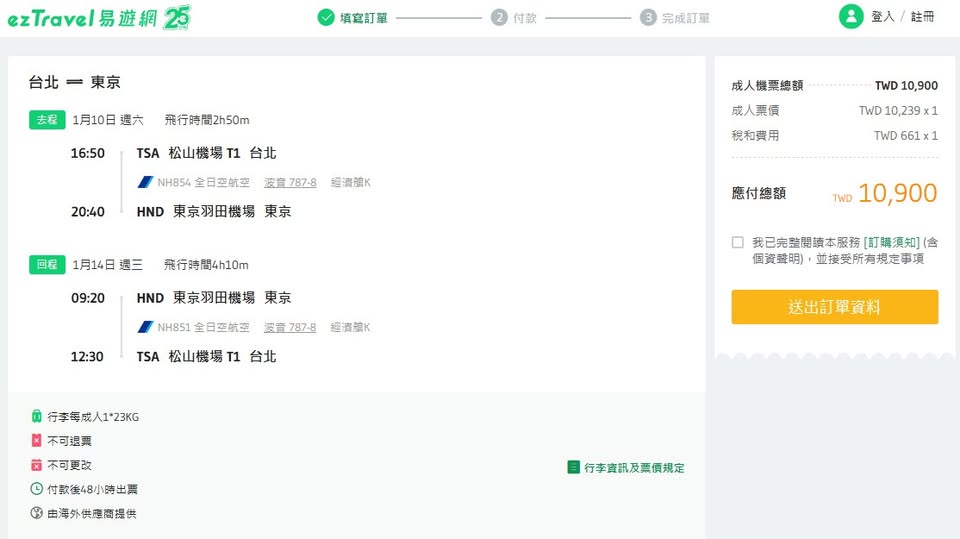The width and height of the screenshot is (960, 539).
Task: Click the 不可退票 no-refund icon
Action: click(x=37, y=440)
